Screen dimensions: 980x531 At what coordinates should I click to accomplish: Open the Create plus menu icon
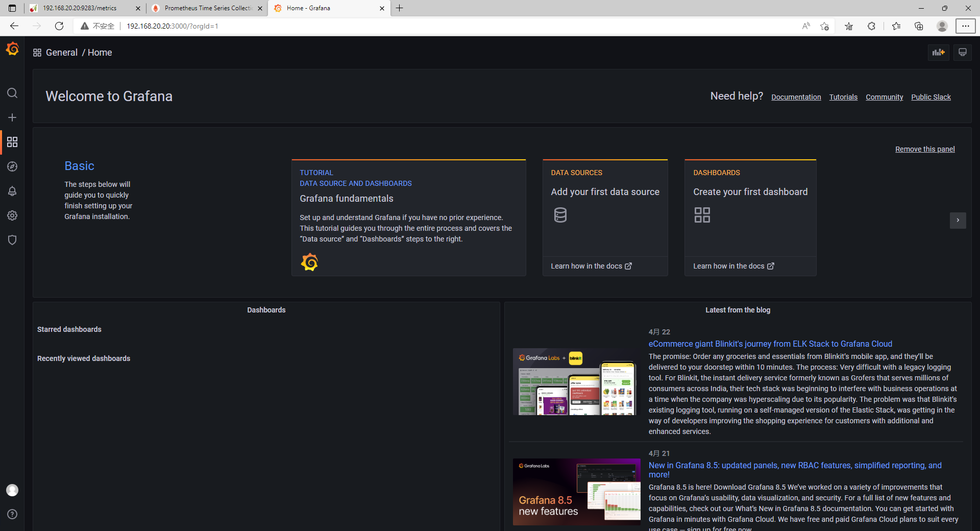coord(12,117)
